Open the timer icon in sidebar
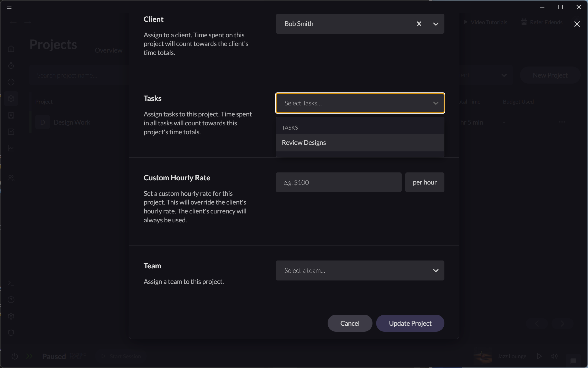Viewport: 588px width, 368px height. click(11, 65)
